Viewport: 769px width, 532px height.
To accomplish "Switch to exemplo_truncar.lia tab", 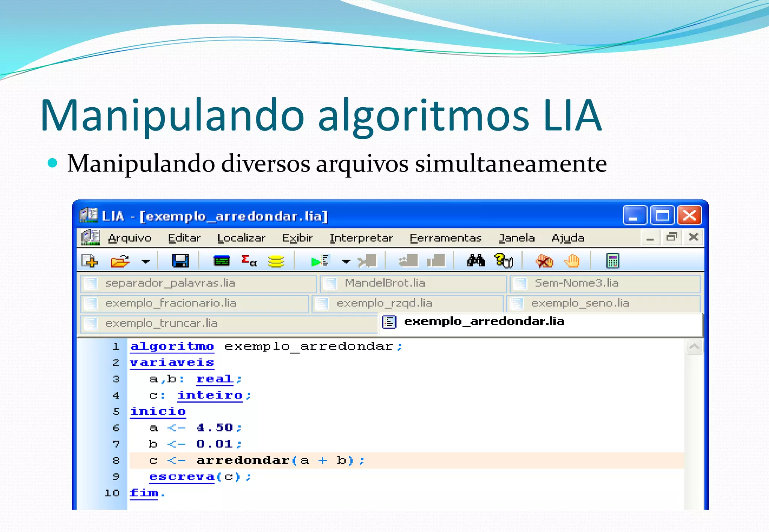I will tap(228, 324).
